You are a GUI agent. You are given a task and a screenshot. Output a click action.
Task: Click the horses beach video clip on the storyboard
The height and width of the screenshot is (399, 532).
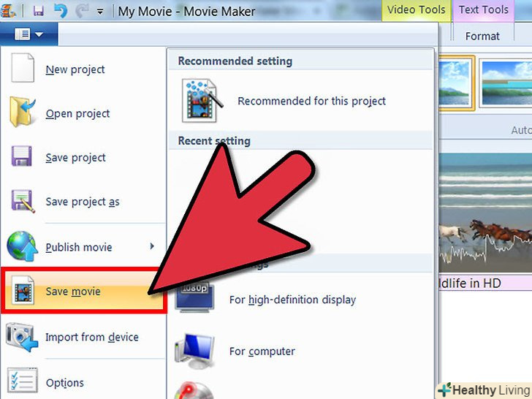(485, 212)
